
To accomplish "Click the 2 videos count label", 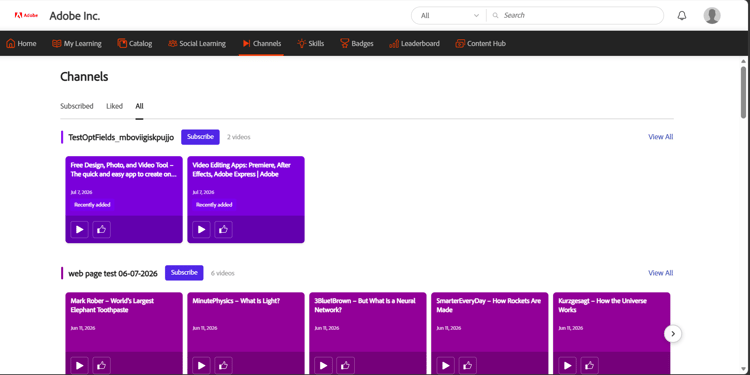I will click(239, 137).
